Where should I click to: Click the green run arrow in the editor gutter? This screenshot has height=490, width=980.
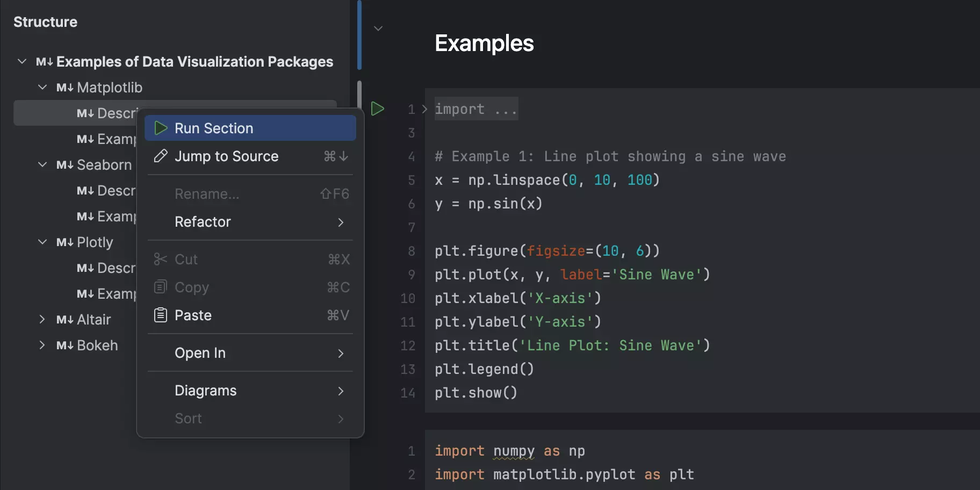[x=378, y=108]
